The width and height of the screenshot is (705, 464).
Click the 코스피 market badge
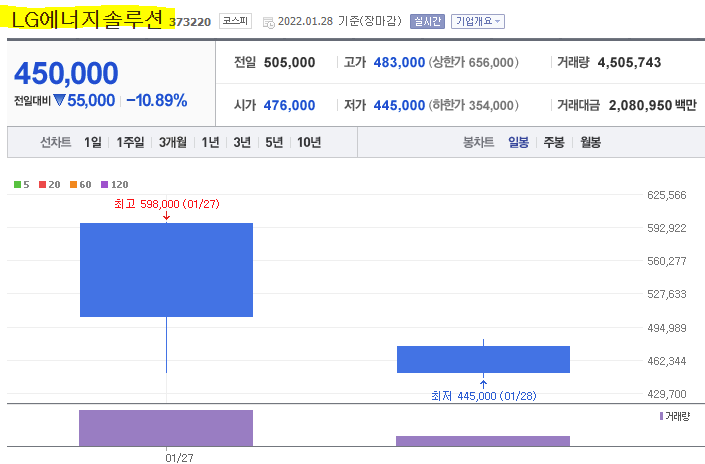click(235, 21)
